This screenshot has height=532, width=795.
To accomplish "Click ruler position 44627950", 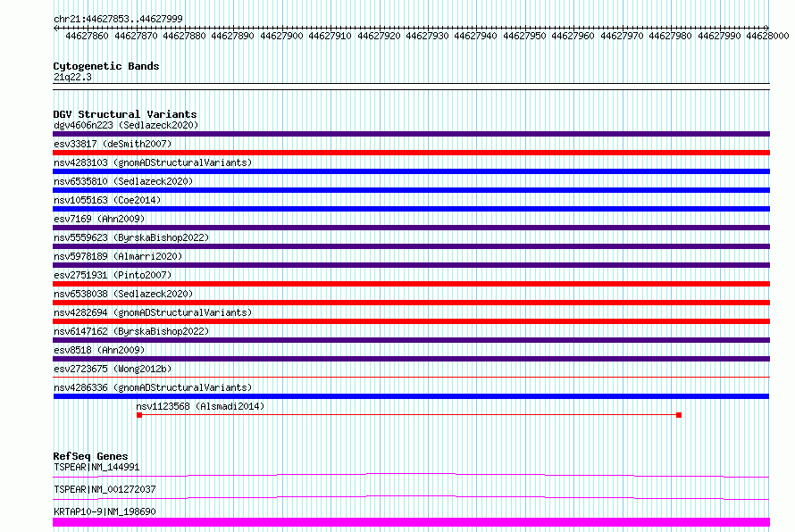I will 524,36.
